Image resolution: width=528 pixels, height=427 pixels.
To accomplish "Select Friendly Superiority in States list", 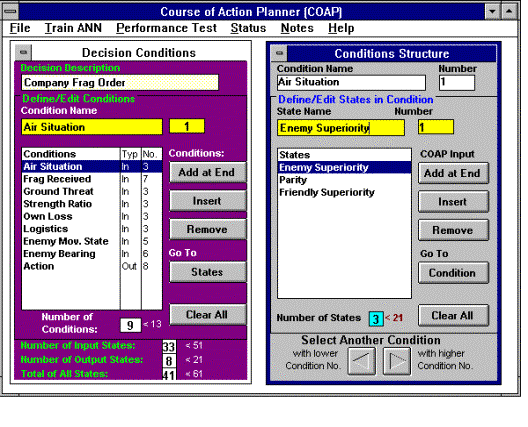I will coord(344,192).
